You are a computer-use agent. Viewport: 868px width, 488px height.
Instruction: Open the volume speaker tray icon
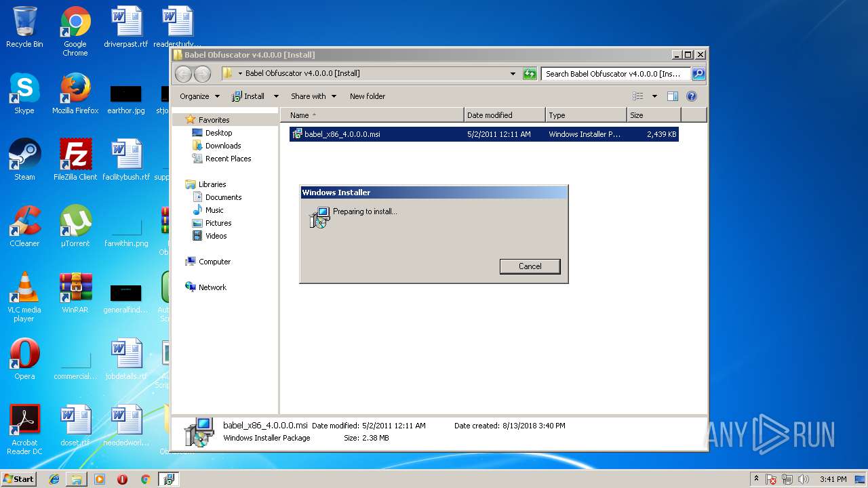click(804, 480)
